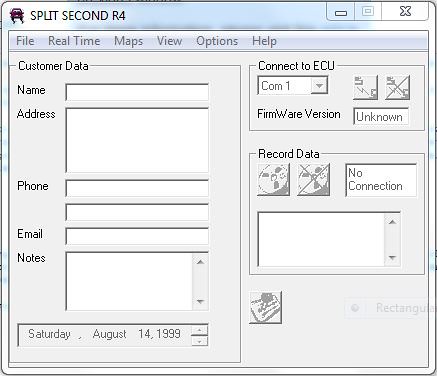Open the Options menu
The width and height of the screenshot is (437, 376).
pos(217,41)
